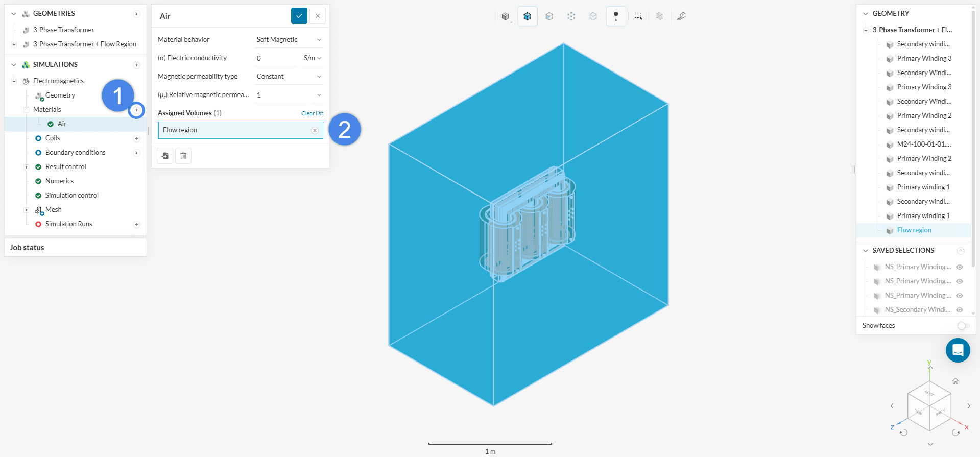Activate the volume selection mode cube icon

[x=528, y=16]
